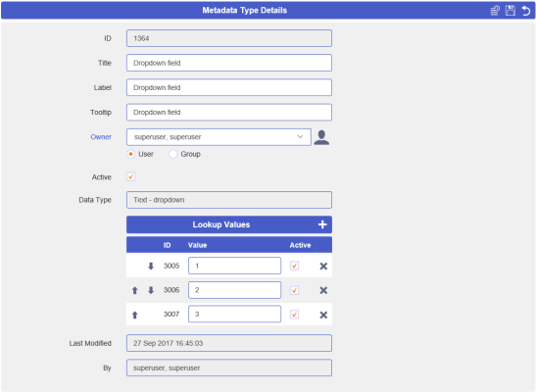Click the Owner link label
The width and height of the screenshot is (536, 392).
pyautogui.click(x=101, y=137)
